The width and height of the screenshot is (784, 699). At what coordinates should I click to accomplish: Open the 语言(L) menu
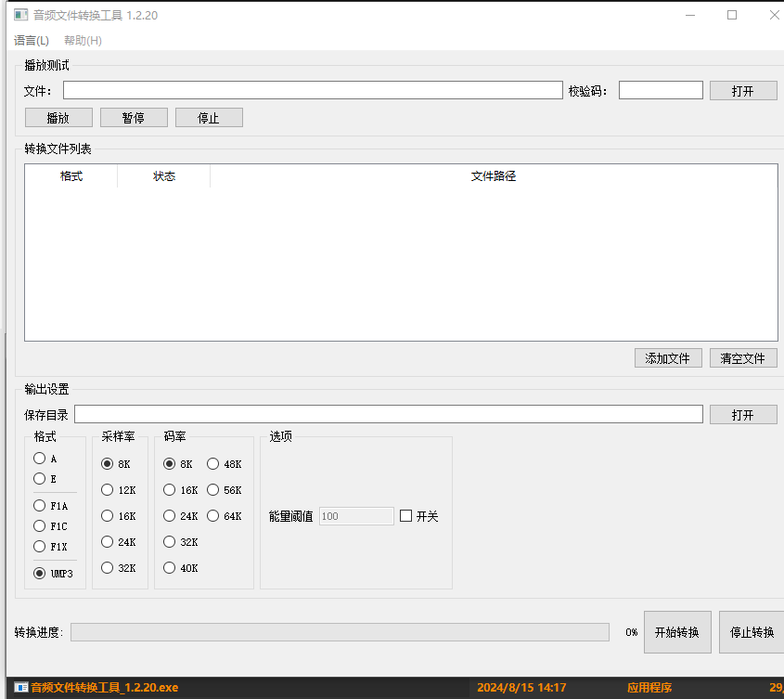31,41
